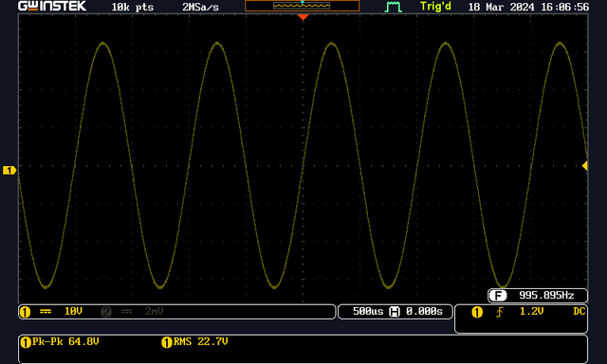This screenshot has width=607, height=364.
Task: Click the DC trigger coupling label
Action: coord(579,312)
